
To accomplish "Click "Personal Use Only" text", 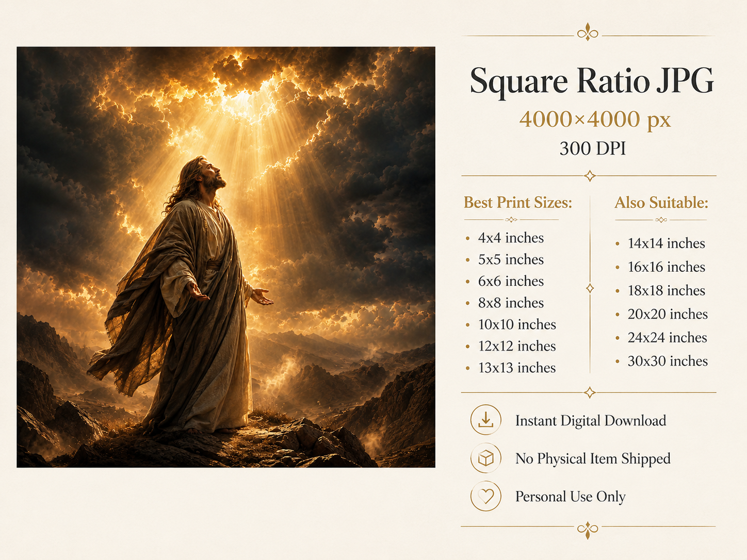I will [x=571, y=497].
